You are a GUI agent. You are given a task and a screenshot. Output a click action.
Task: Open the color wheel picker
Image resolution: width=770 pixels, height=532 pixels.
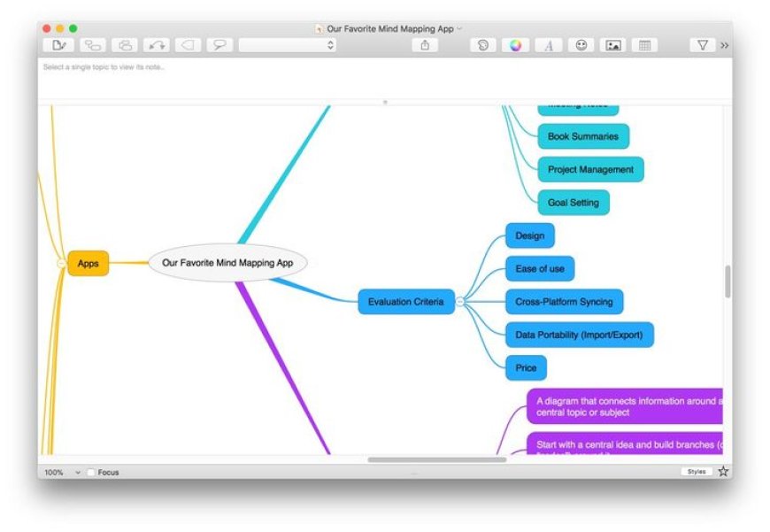click(515, 45)
